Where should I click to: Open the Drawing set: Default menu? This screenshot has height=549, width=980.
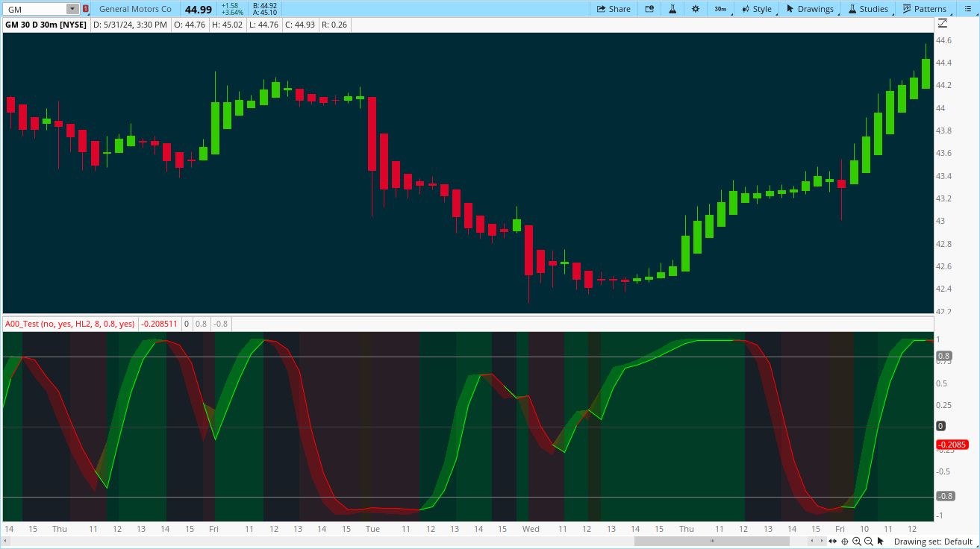(x=933, y=542)
